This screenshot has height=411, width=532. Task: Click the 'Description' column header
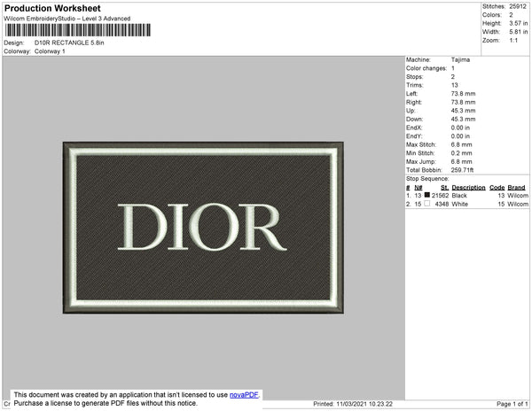click(468, 188)
